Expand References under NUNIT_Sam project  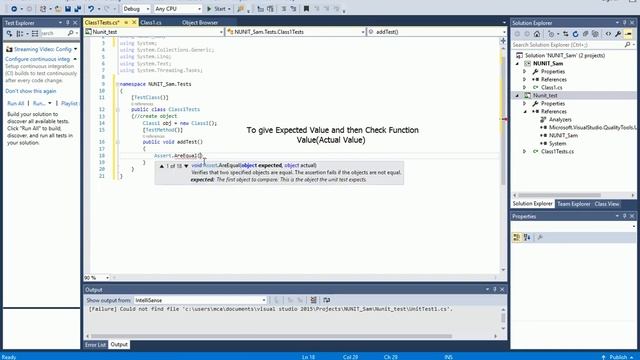[525, 80]
